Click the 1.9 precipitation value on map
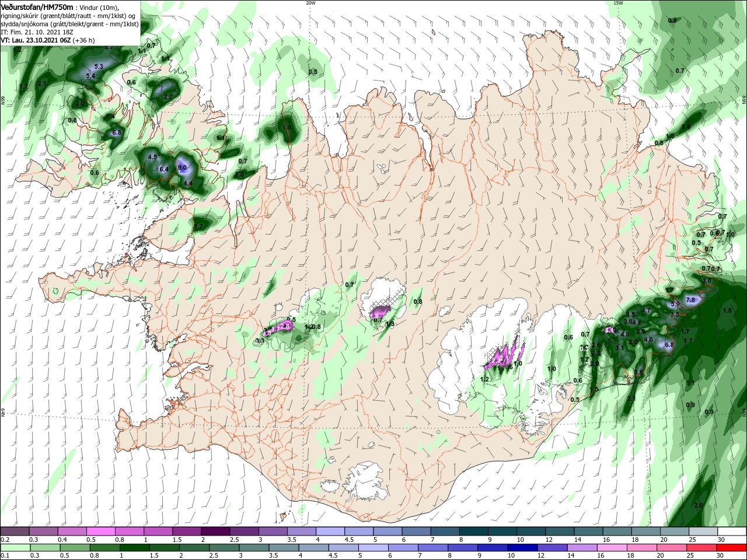747x560 pixels. 287,127
